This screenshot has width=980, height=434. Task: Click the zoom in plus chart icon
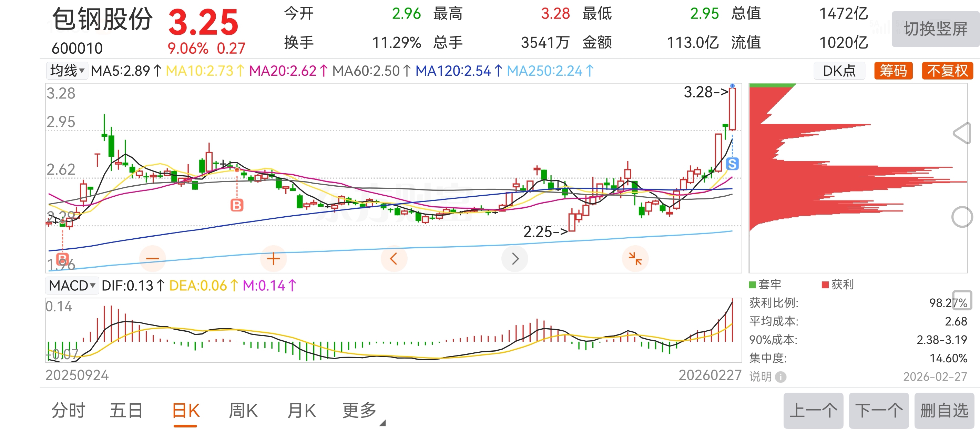(x=273, y=259)
